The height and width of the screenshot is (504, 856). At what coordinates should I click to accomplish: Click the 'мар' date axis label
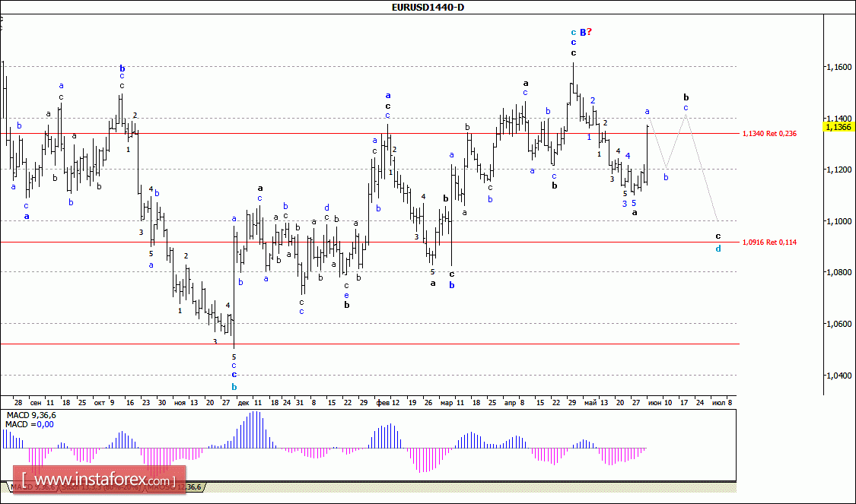point(447,403)
